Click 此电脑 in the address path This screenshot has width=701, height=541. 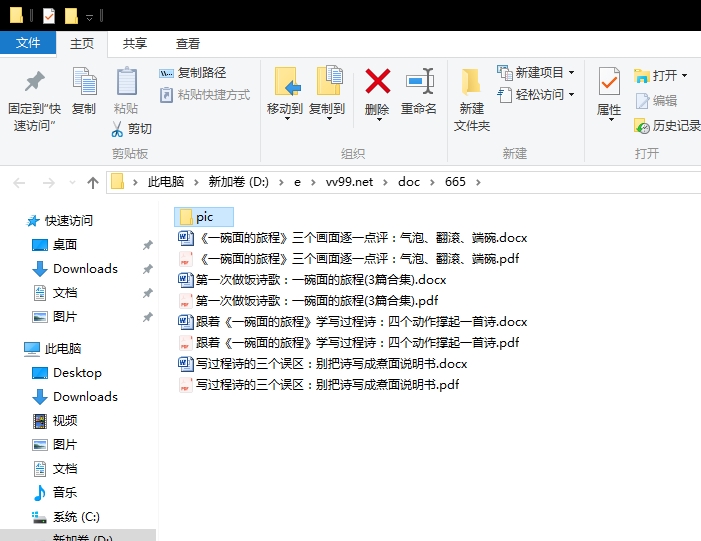coord(166,182)
